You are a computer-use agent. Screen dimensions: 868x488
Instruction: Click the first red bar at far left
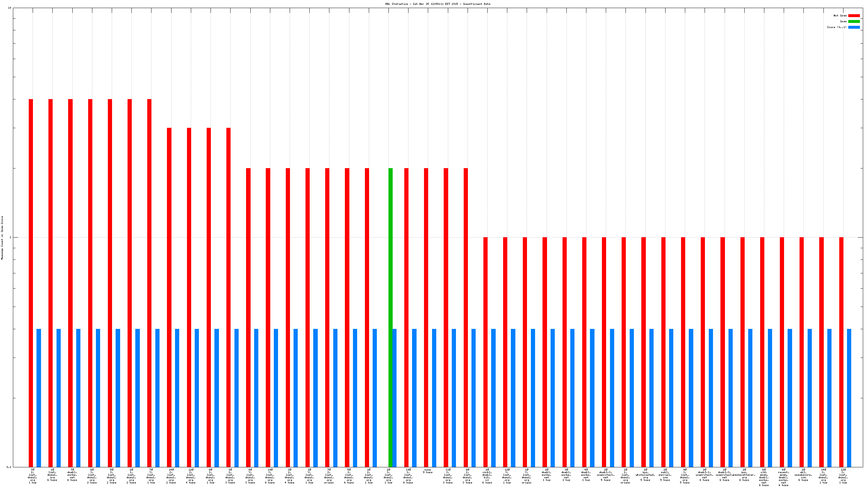31,283
